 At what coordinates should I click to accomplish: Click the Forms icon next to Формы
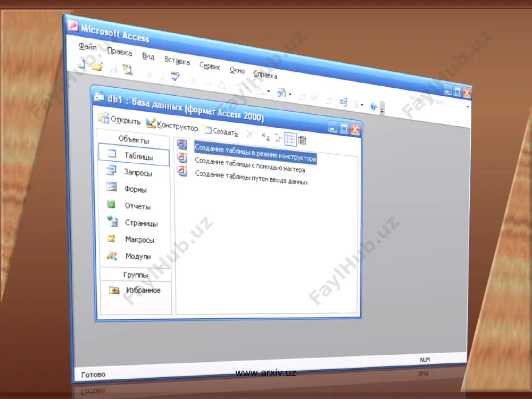[112, 187]
